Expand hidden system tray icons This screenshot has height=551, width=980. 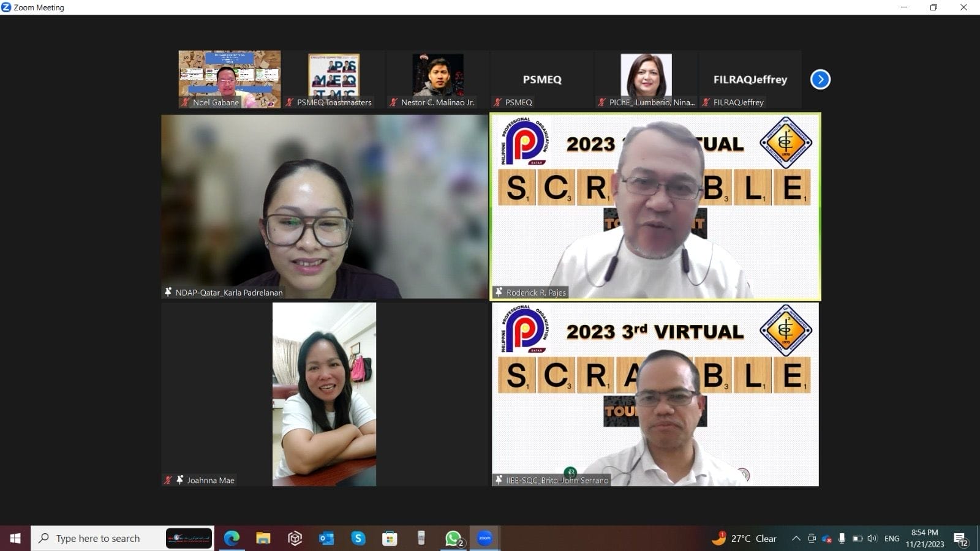tap(796, 538)
